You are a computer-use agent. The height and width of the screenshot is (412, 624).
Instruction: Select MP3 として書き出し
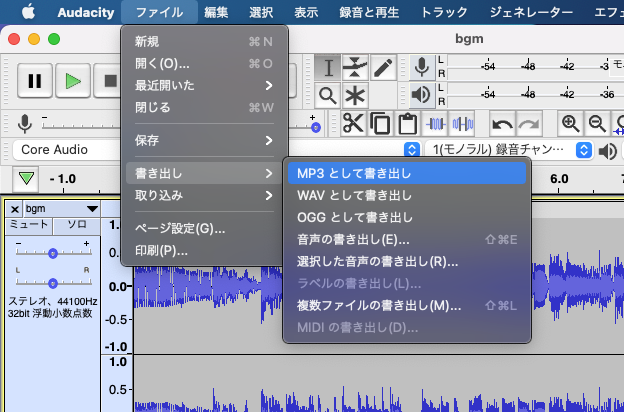[x=407, y=173]
